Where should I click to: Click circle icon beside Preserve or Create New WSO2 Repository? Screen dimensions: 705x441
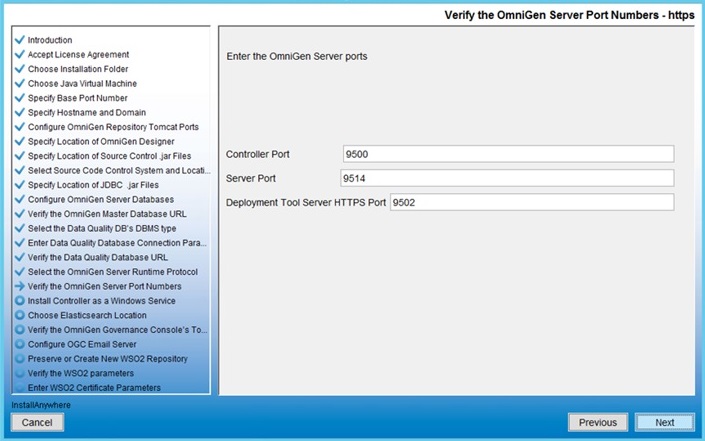(20, 358)
